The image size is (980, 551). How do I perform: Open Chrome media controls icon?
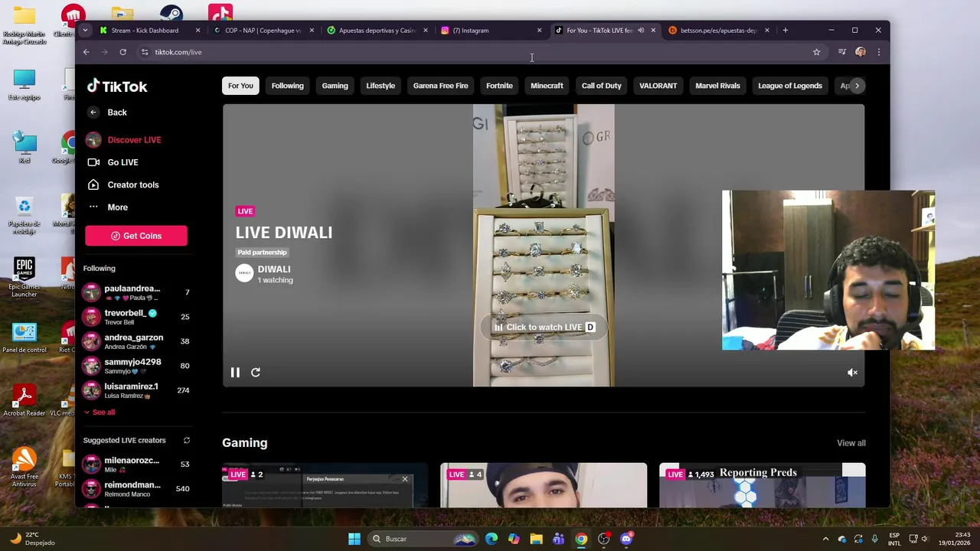coord(841,52)
